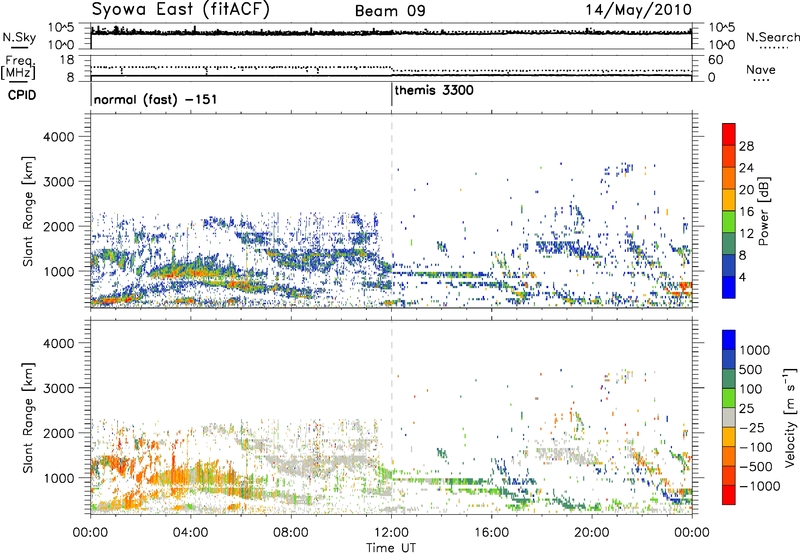Select the 'normal (fast) -151' CPID text
Image resolution: width=800 pixels, height=554 pixels.
click(x=155, y=99)
